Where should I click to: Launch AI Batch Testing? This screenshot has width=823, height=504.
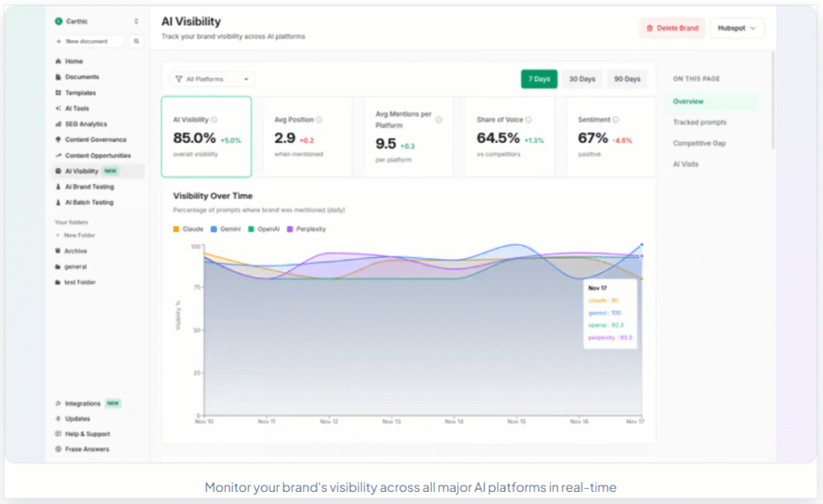tap(88, 202)
